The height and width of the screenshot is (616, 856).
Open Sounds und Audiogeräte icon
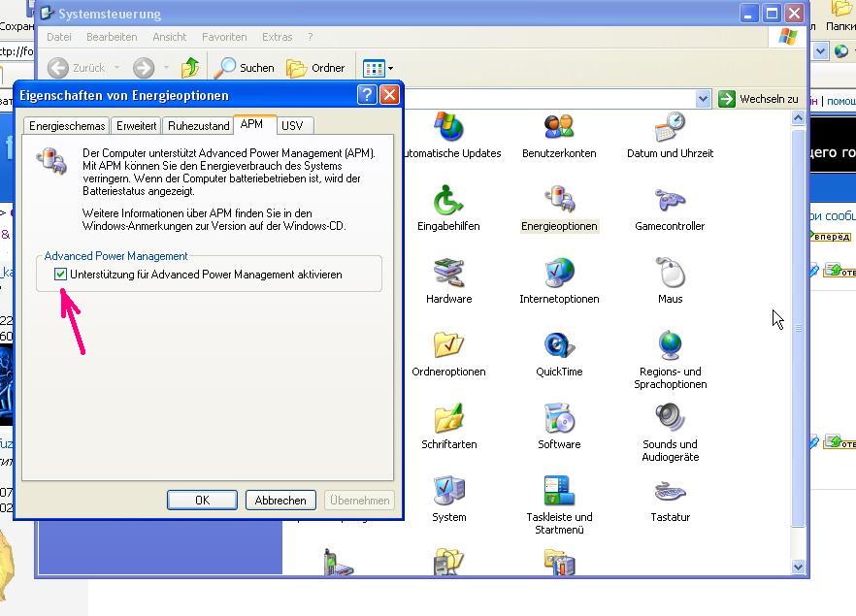tap(670, 420)
